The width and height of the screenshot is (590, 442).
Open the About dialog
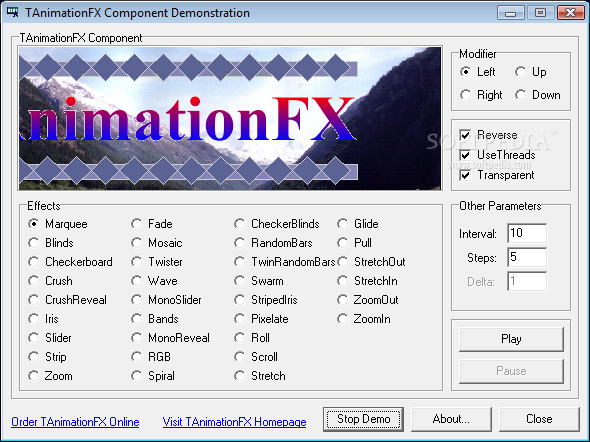point(451,419)
